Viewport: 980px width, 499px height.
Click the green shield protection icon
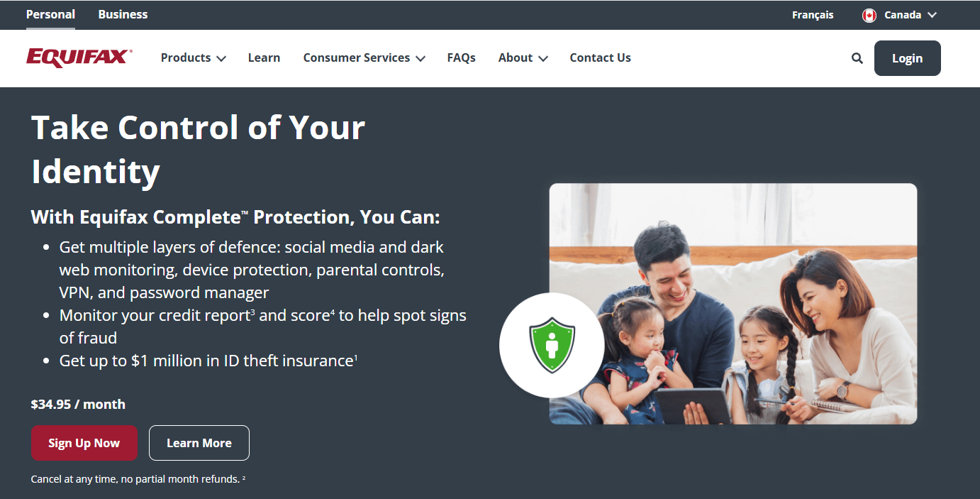coord(552,346)
